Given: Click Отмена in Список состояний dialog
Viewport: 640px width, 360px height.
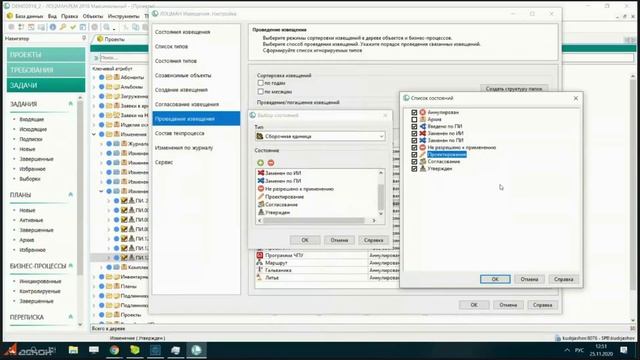Looking at the screenshot, I should 529,279.
